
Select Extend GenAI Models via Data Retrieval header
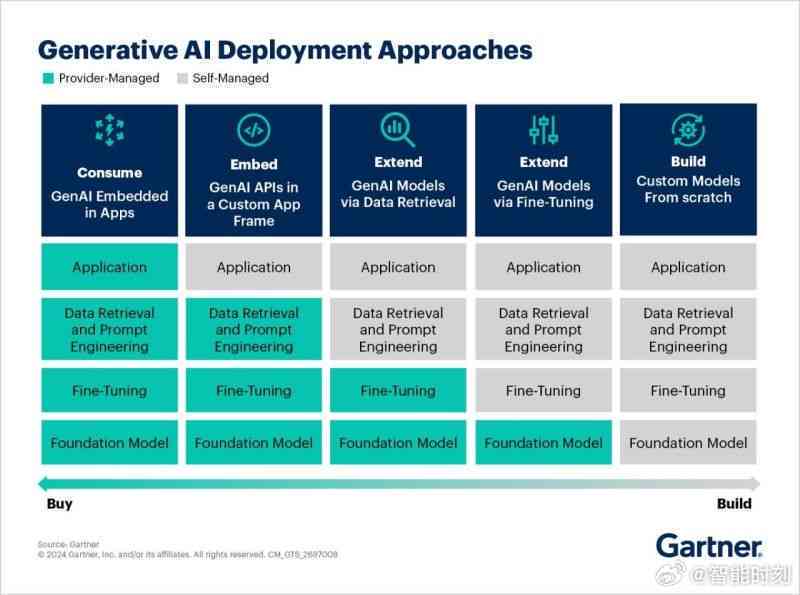click(398, 170)
